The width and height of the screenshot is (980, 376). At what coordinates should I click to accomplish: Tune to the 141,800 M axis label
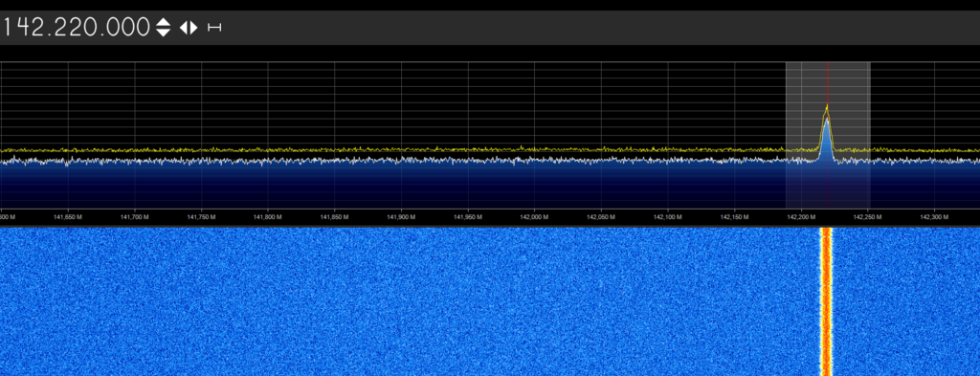coord(268,217)
